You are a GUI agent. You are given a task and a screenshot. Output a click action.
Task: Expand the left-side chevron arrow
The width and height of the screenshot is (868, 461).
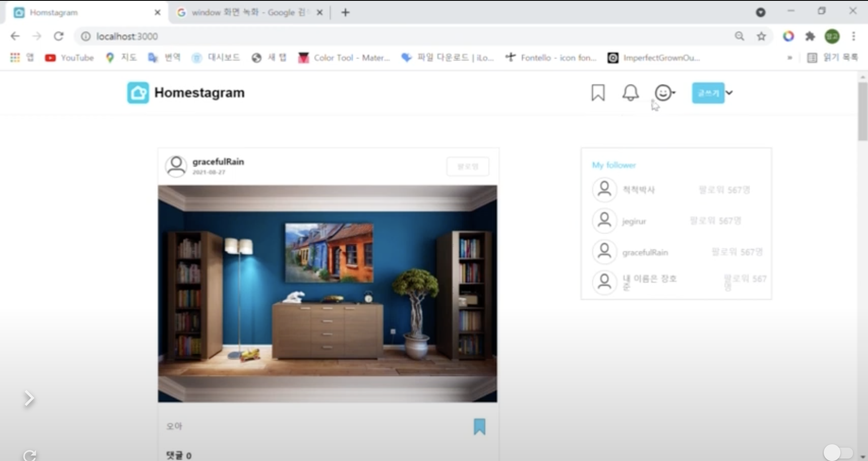click(x=29, y=398)
